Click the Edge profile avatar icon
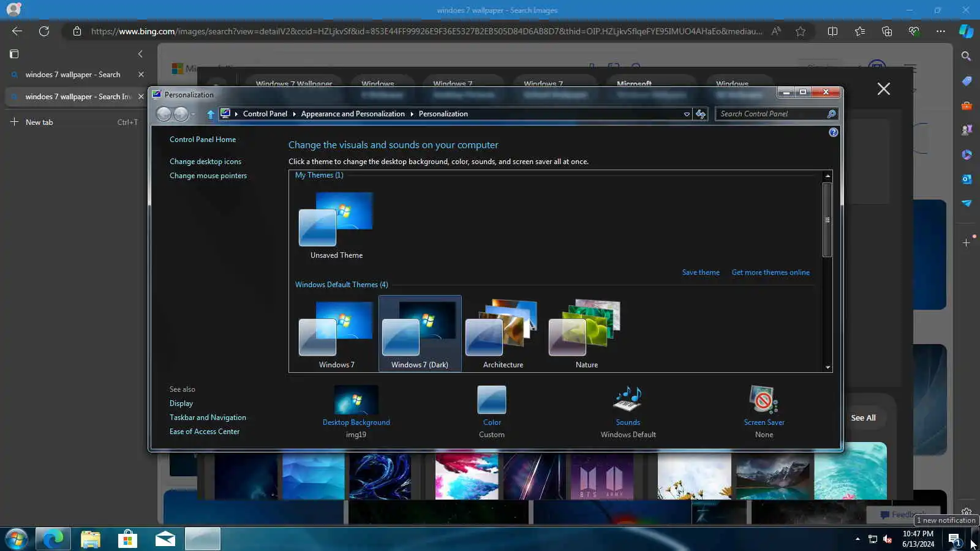The height and width of the screenshot is (551, 980). (x=13, y=9)
